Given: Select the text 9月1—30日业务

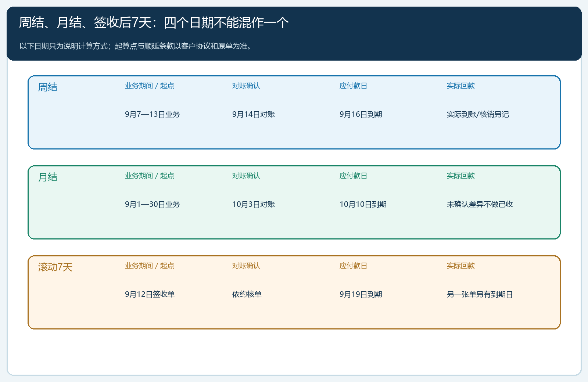Looking at the screenshot, I should click(153, 205).
